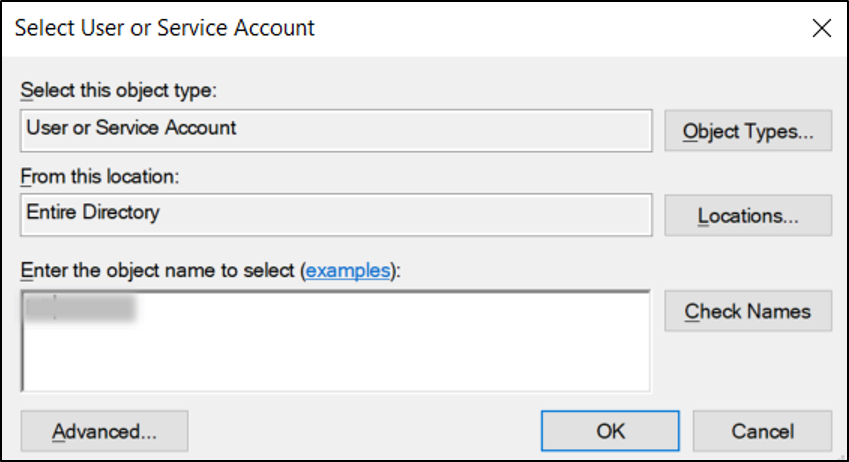
Task: Close the dialog with the X button
Action: (821, 28)
